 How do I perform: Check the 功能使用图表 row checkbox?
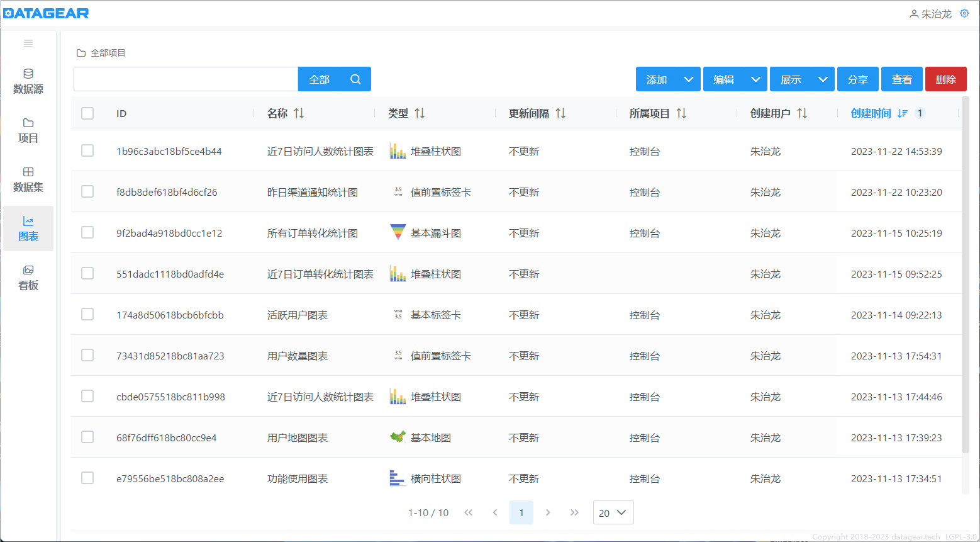click(87, 478)
